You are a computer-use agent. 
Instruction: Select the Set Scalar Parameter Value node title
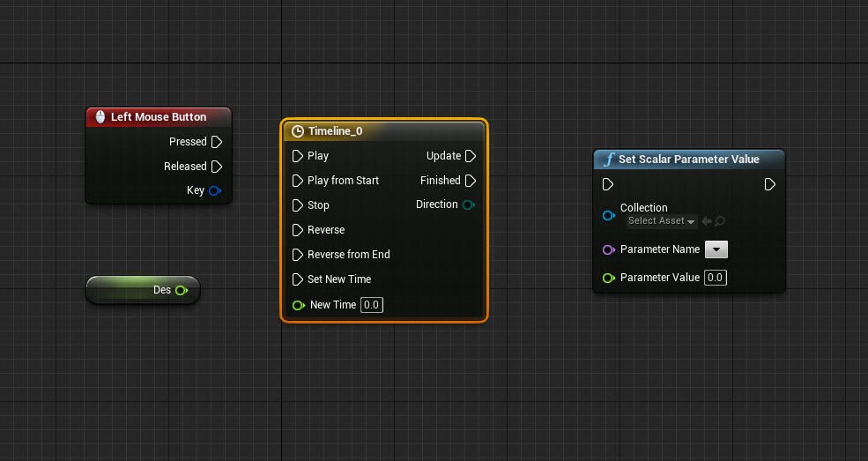[x=688, y=160]
